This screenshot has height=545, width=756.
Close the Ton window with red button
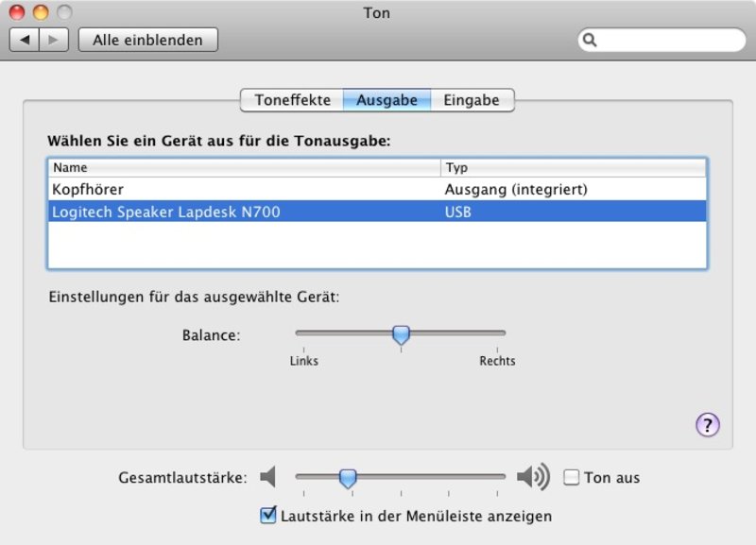pos(17,12)
